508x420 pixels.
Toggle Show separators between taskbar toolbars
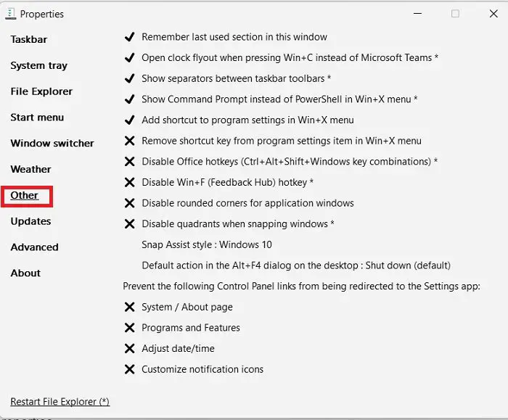(130, 78)
